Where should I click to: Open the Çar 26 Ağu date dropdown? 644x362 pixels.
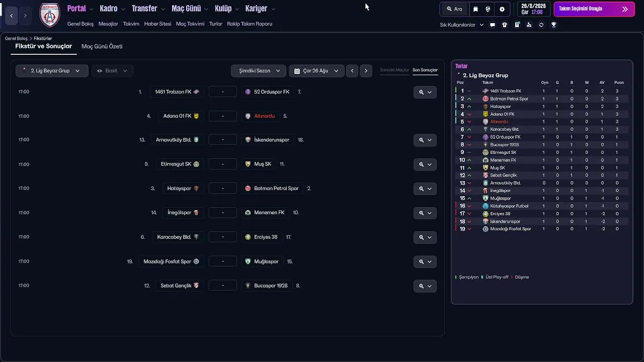tap(316, 71)
